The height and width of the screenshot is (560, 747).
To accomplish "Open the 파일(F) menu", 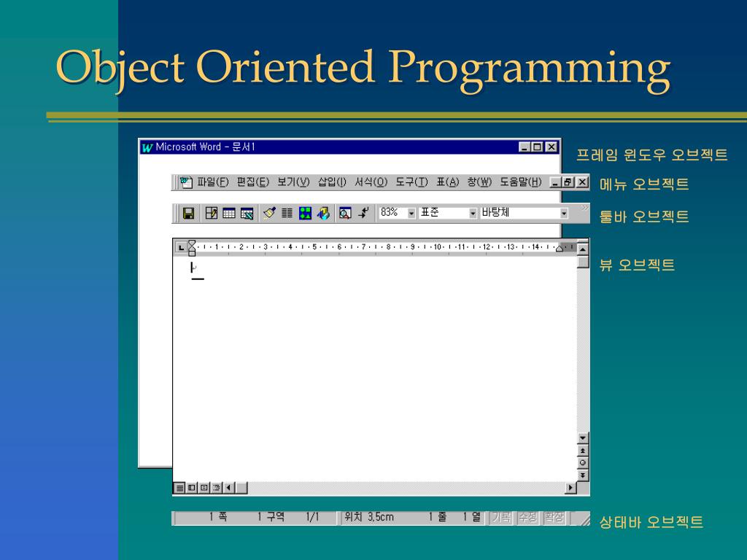I will point(213,182).
